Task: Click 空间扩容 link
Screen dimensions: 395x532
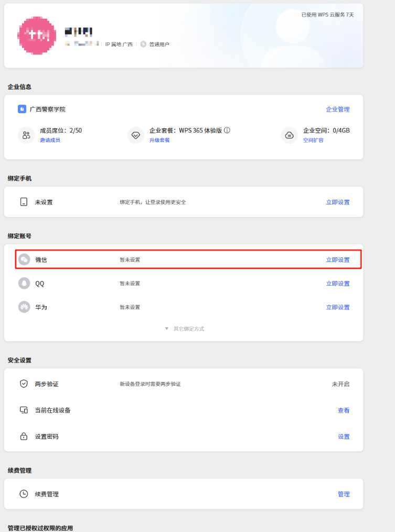Action: 313,140
